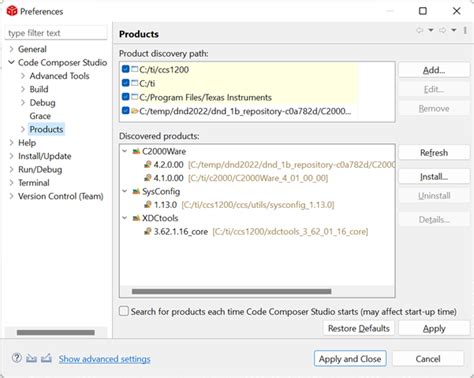
Task: Open forward history dropdown arrow
Action: pos(454,30)
